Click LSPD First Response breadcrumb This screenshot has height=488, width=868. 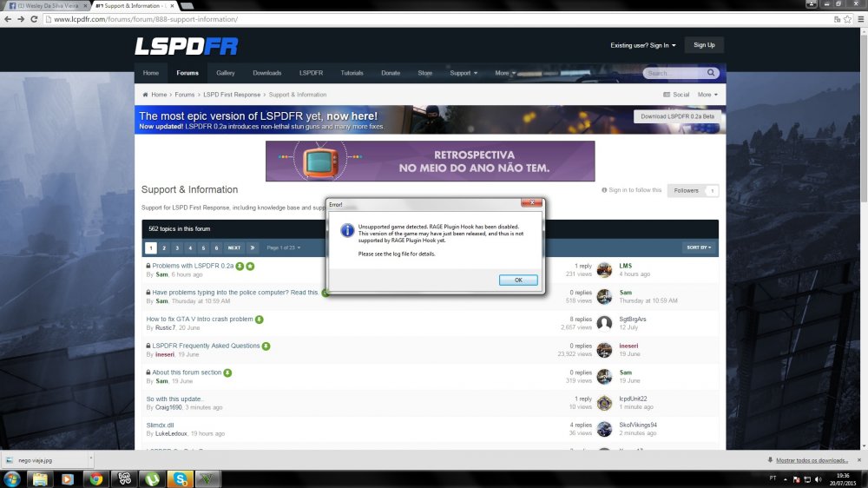pos(232,95)
